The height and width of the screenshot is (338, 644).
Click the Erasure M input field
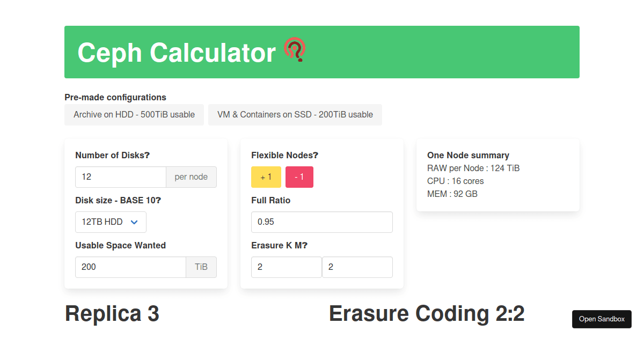[x=357, y=267]
